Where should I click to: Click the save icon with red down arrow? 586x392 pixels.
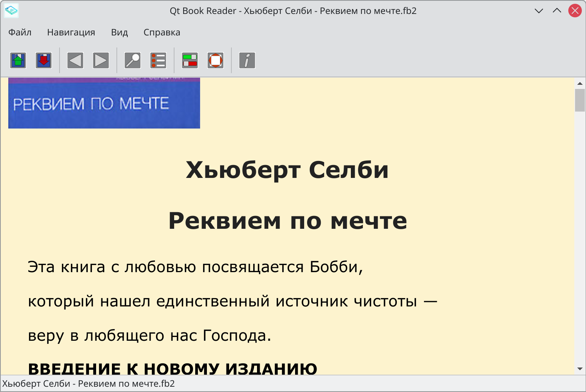pyautogui.click(x=44, y=60)
